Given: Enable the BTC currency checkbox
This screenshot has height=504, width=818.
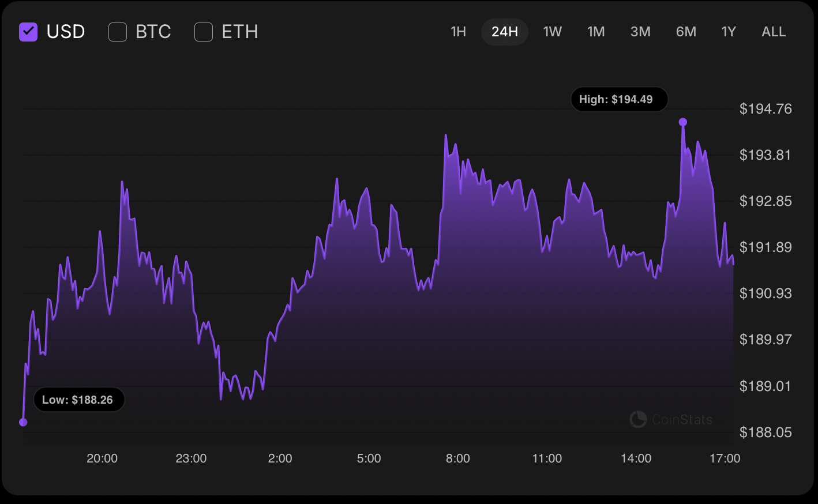Looking at the screenshot, I should pos(118,32).
